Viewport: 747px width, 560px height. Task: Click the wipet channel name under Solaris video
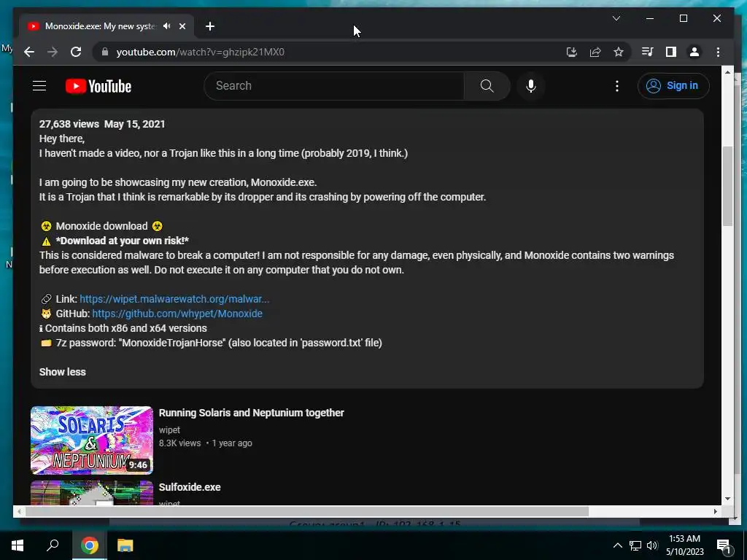169,429
